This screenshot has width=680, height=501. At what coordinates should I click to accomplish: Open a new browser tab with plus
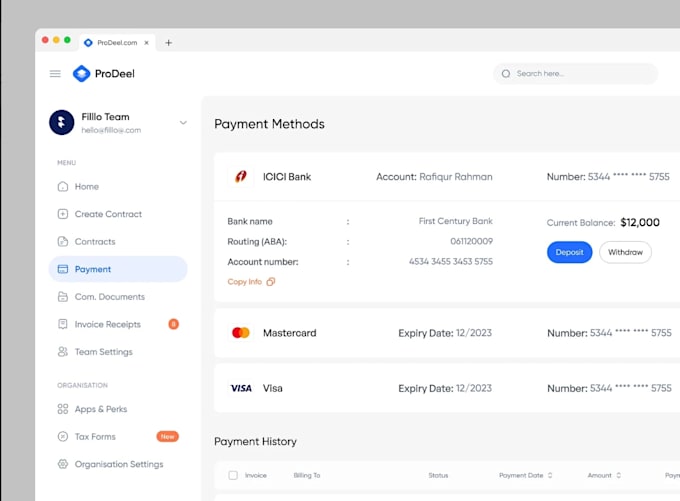(169, 43)
